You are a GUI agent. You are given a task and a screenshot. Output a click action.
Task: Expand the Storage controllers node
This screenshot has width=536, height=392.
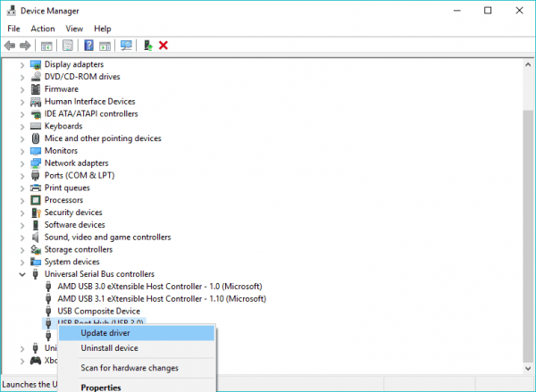pos(22,250)
